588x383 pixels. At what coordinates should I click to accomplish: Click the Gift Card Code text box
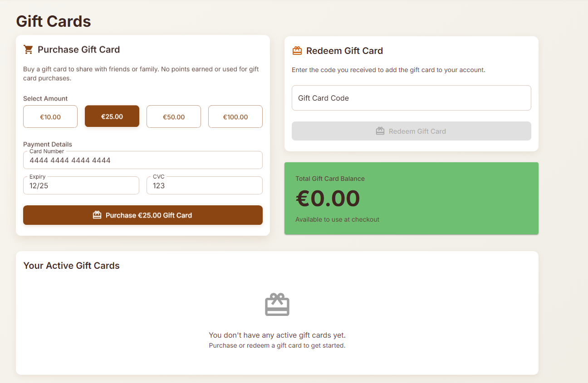pos(412,98)
